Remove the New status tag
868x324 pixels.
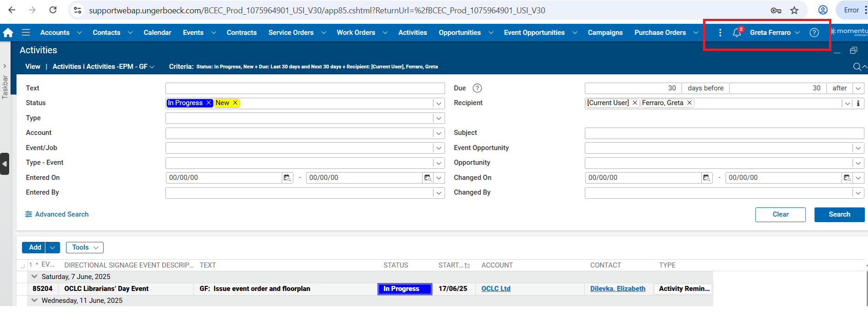pyautogui.click(x=235, y=103)
